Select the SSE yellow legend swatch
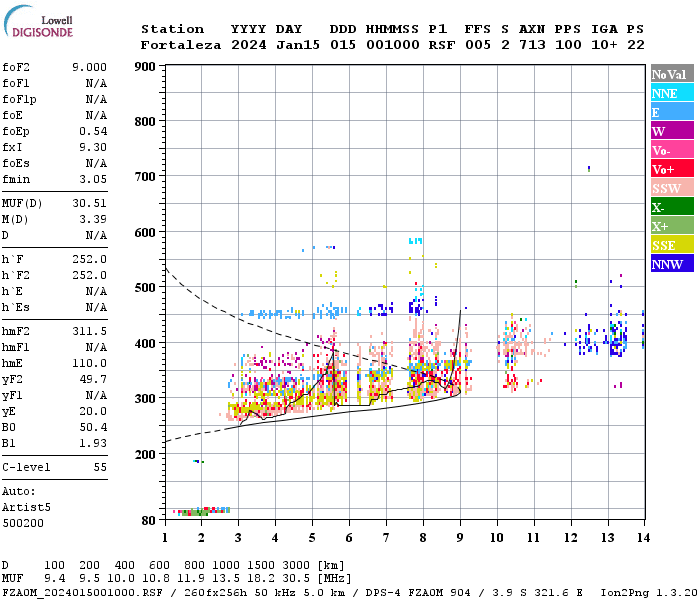The image size is (700, 600). coord(672,245)
